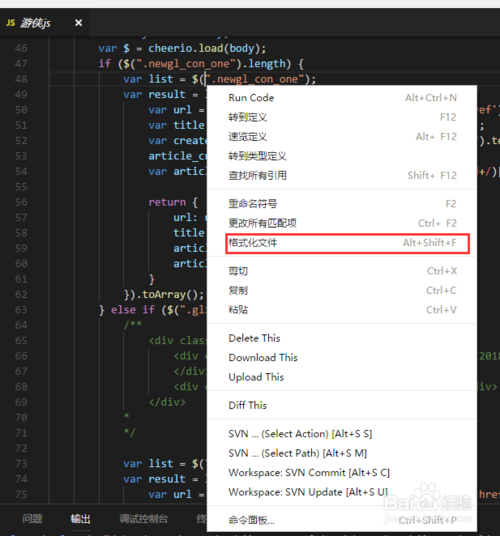The width and height of the screenshot is (500, 536).
Task: Click 'cheerio.load(body);' code on line 46
Action: [207, 48]
